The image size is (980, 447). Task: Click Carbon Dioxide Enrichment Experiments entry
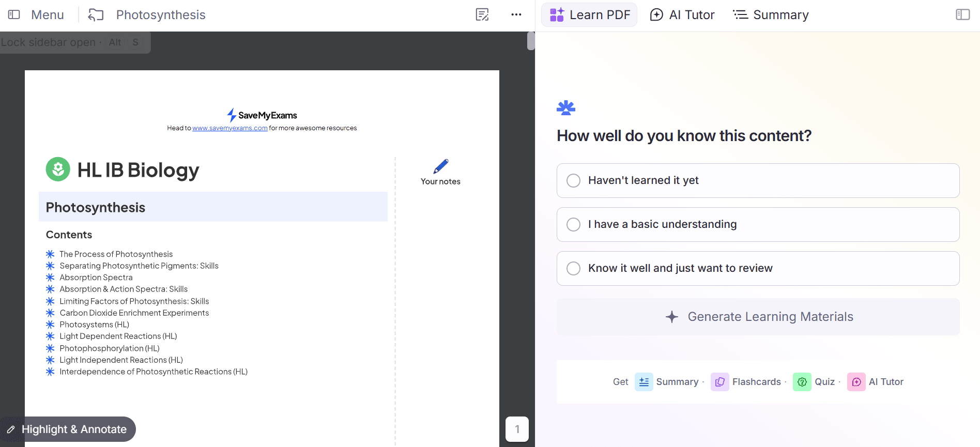pyautogui.click(x=134, y=313)
